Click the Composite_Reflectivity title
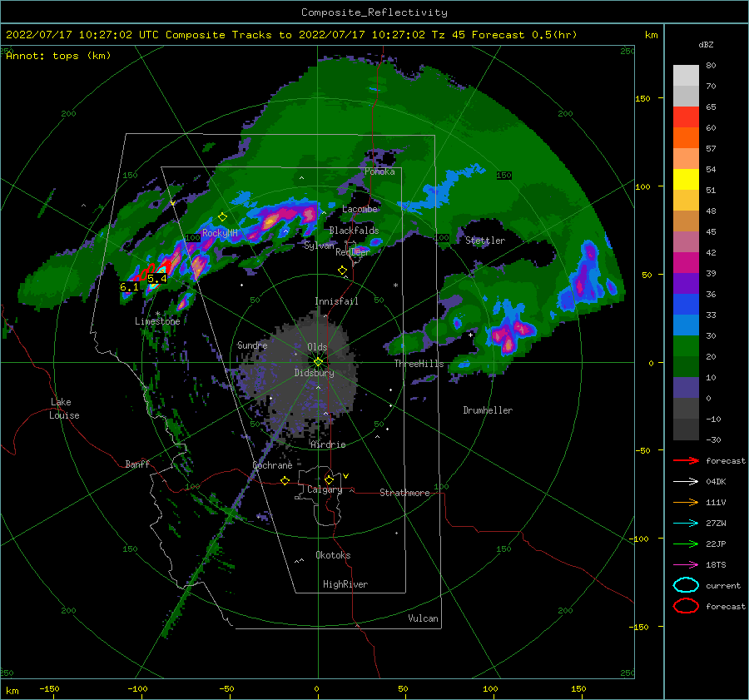This screenshot has height=700, width=749. (374, 12)
